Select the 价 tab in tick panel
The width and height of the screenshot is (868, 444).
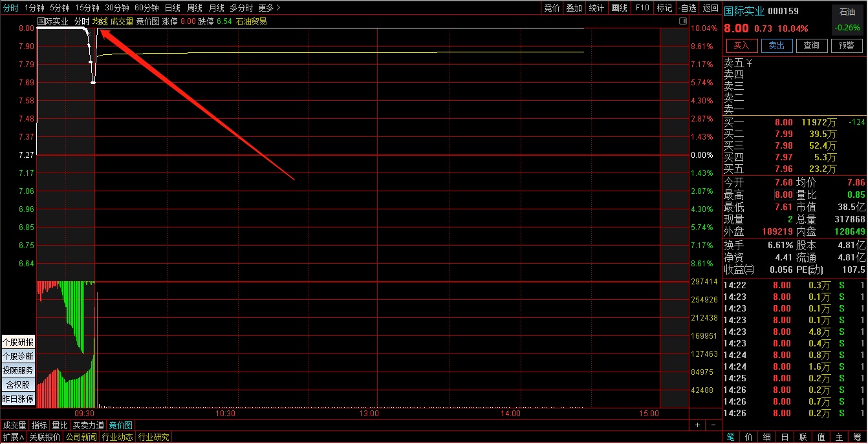(x=748, y=437)
